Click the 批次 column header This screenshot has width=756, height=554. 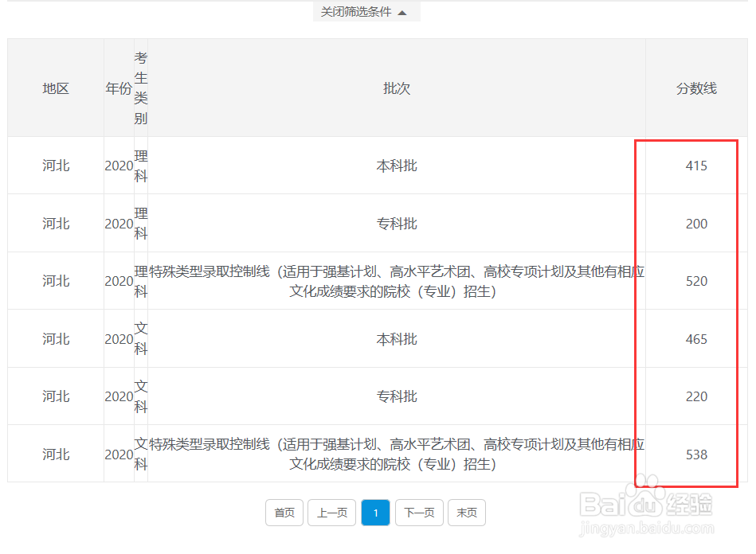(396, 88)
